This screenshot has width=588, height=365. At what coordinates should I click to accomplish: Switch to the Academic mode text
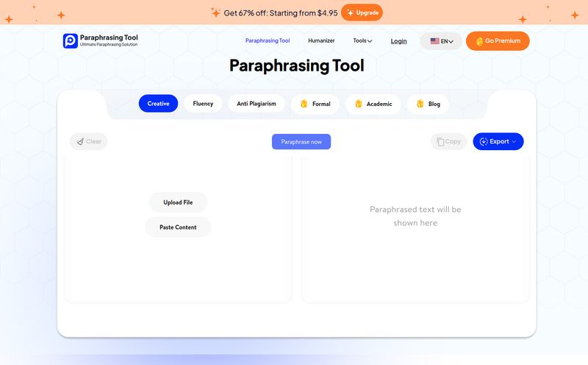pos(379,104)
